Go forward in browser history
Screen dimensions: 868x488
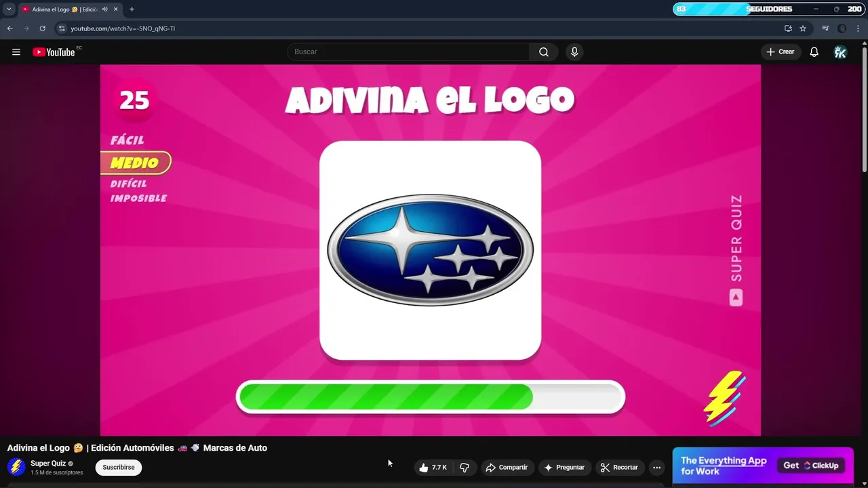26,28
